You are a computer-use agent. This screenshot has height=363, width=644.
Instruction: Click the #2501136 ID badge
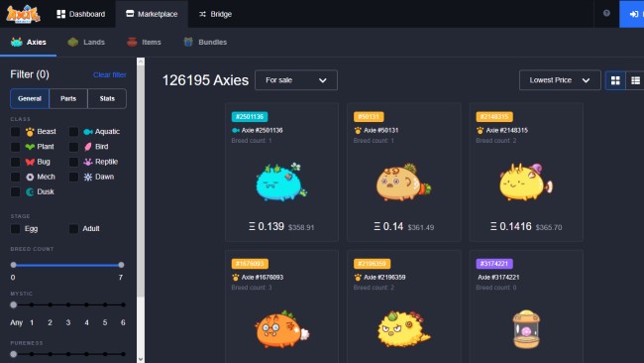pyautogui.click(x=250, y=117)
